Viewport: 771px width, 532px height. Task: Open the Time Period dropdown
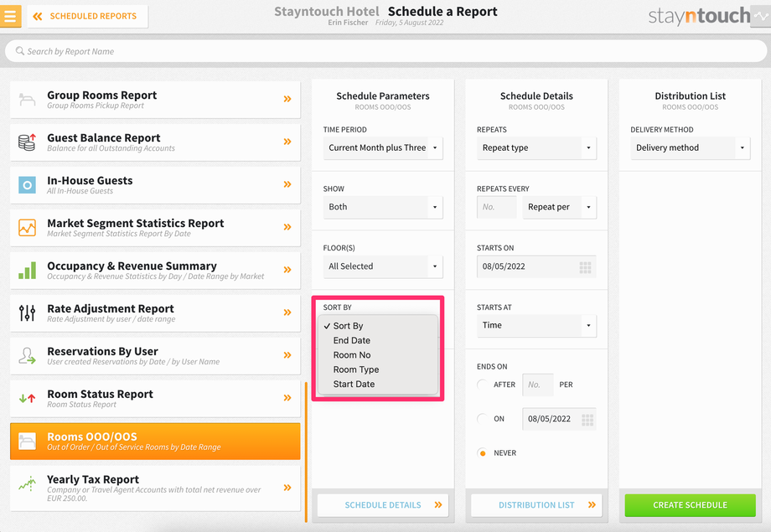pyautogui.click(x=382, y=148)
